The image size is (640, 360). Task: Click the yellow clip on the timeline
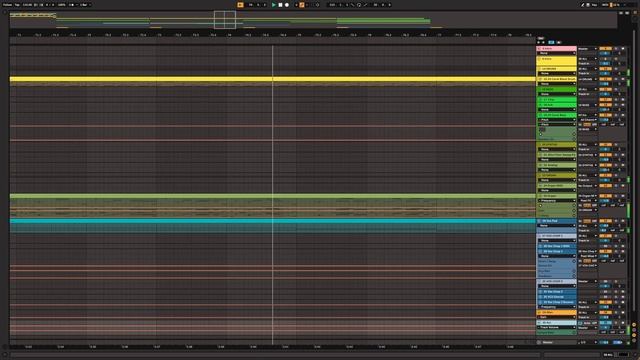point(273,79)
